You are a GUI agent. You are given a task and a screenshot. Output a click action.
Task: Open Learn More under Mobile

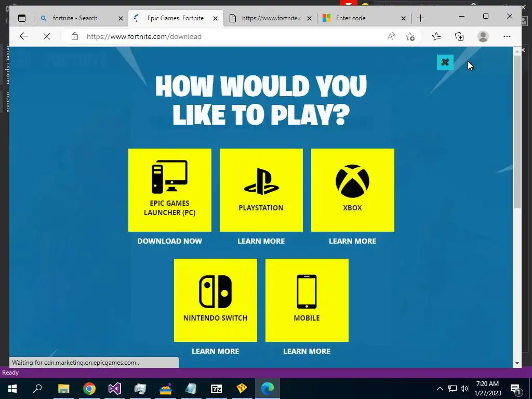[x=307, y=351]
